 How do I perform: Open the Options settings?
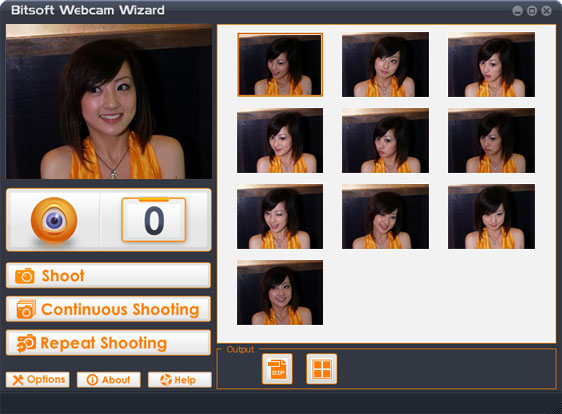[x=38, y=380]
